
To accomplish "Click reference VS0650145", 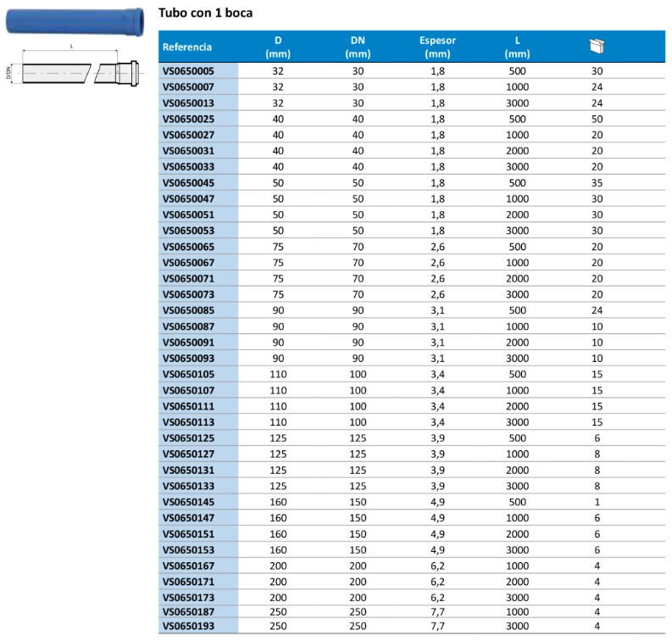I will coord(188,502).
